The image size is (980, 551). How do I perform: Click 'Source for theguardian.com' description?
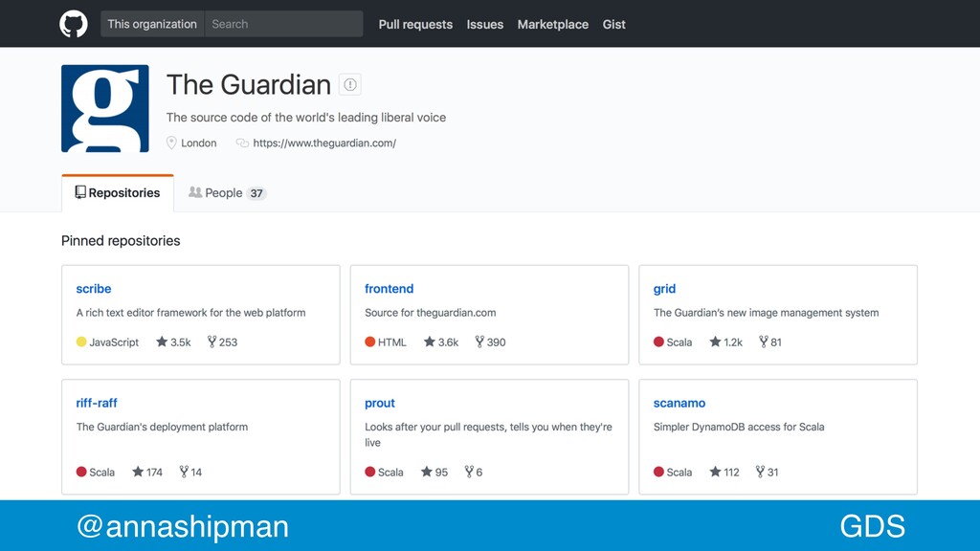431,313
